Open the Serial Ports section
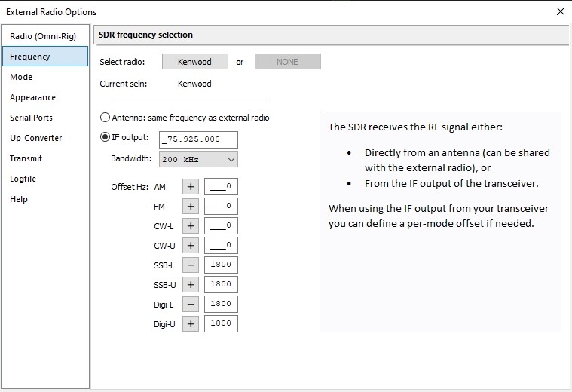Image resolution: width=572 pixels, height=392 pixels. (x=31, y=118)
